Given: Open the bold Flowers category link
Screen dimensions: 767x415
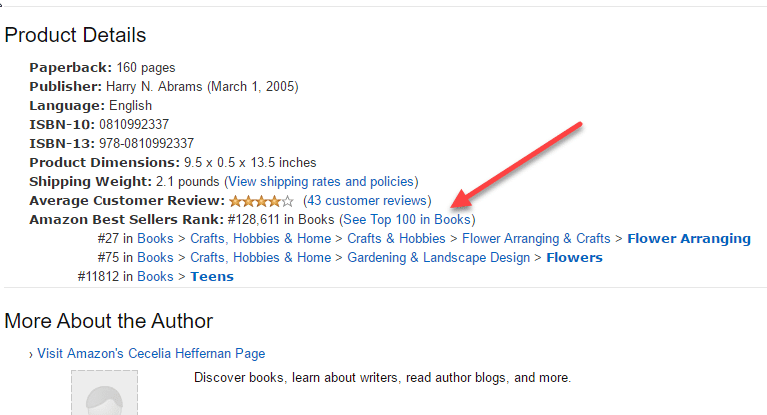Looking at the screenshot, I should pos(574,257).
